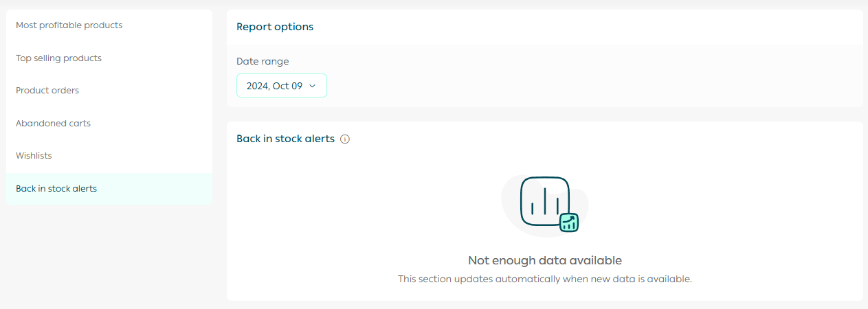Click the 'Not enough data available' message
Screen dimensions: 868x309
[x=544, y=260]
